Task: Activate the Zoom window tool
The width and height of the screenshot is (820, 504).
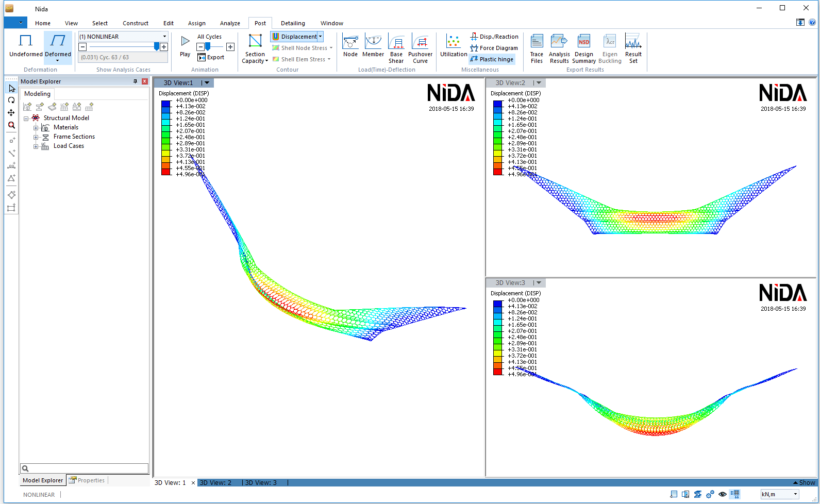Action: 11,125
